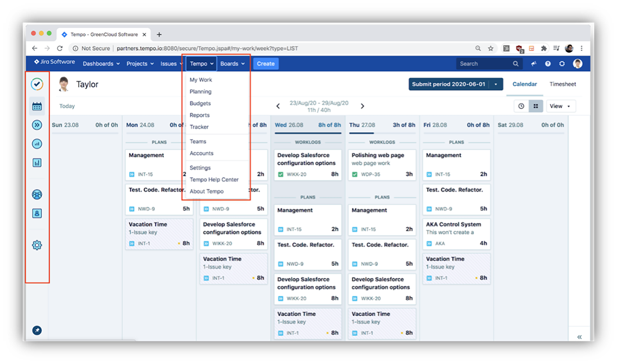Screen dimensions: 618x364
Task: Open Fri 28.08 Management plan card
Action: point(456,165)
